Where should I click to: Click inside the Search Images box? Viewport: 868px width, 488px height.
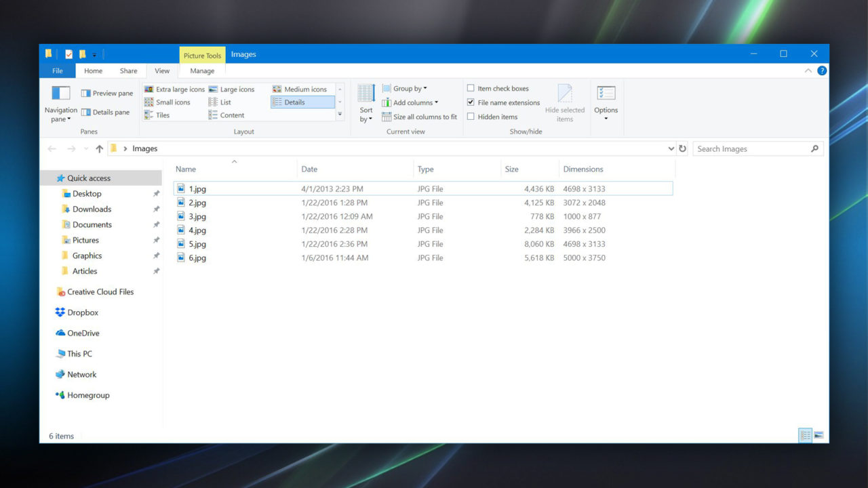click(753, 148)
